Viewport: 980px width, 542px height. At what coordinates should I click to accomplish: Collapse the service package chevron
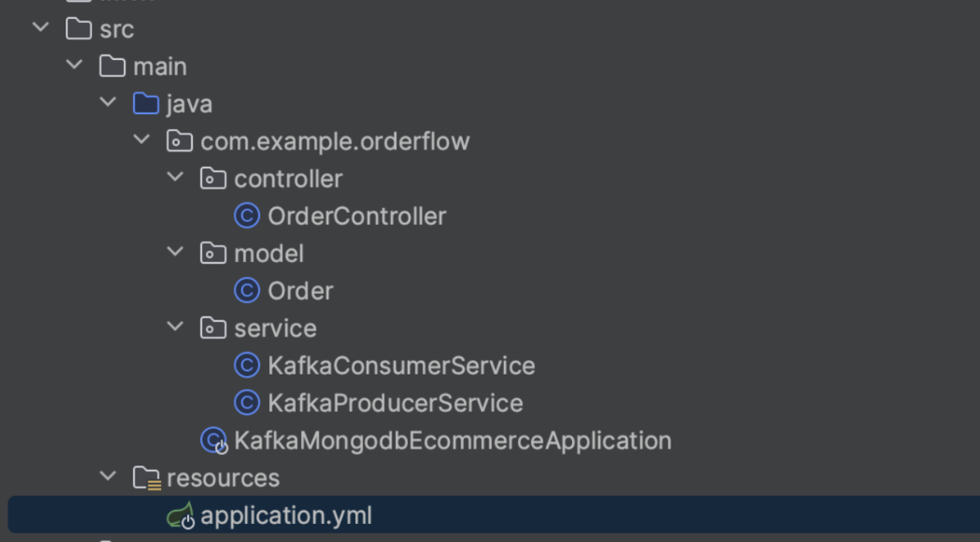pyautogui.click(x=174, y=328)
